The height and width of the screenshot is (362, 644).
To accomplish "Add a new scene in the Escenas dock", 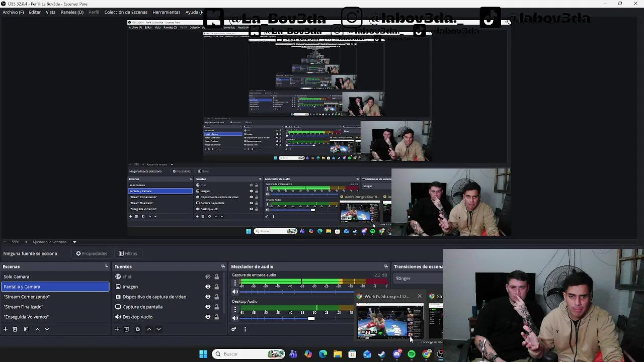I will (x=6, y=329).
